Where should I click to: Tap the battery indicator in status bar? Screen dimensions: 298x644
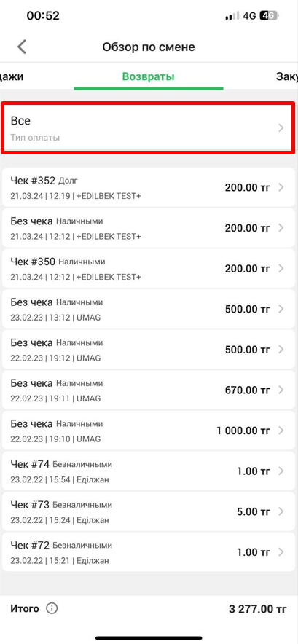[x=270, y=16]
